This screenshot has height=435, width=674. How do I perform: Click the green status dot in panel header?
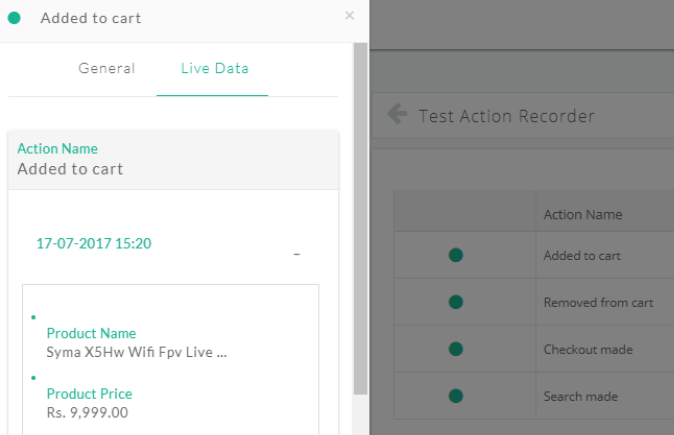(14, 18)
